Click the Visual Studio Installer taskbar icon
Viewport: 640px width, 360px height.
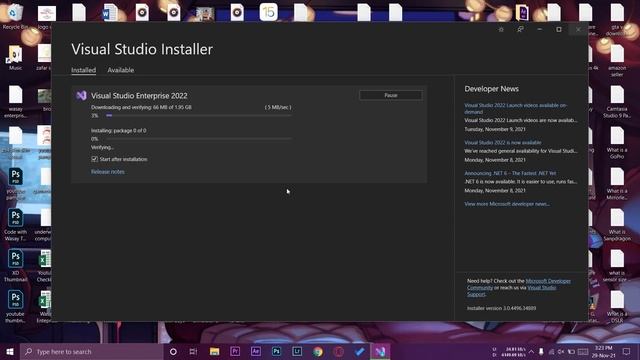pos(380,351)
